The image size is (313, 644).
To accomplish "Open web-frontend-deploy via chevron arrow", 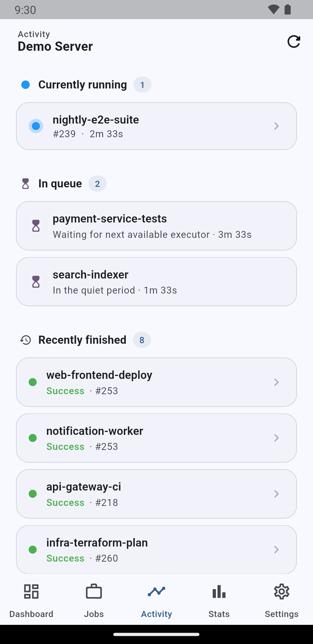I will 276,382.
